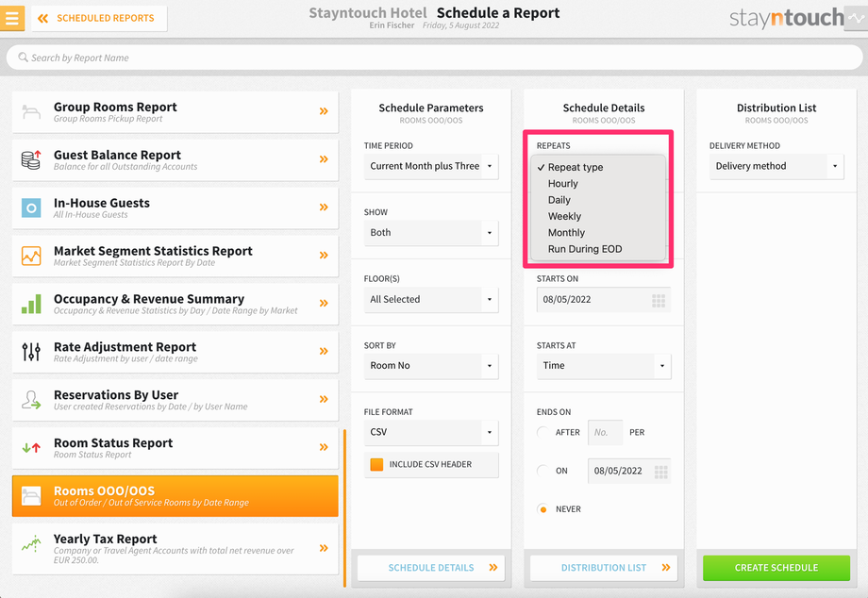Image resolution: width=868 pixels, height=598 pixels.
Task: Click the Ends On date field
Action: point(629,472)
